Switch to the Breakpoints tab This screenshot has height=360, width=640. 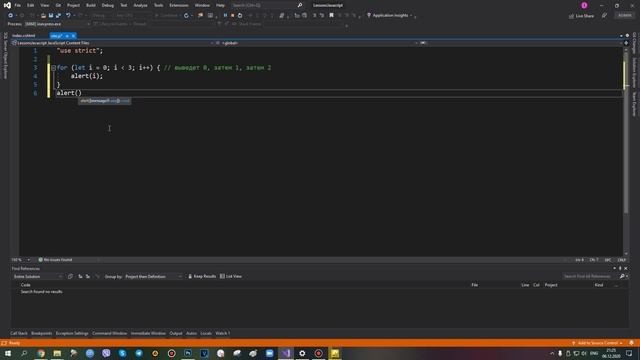42,333
